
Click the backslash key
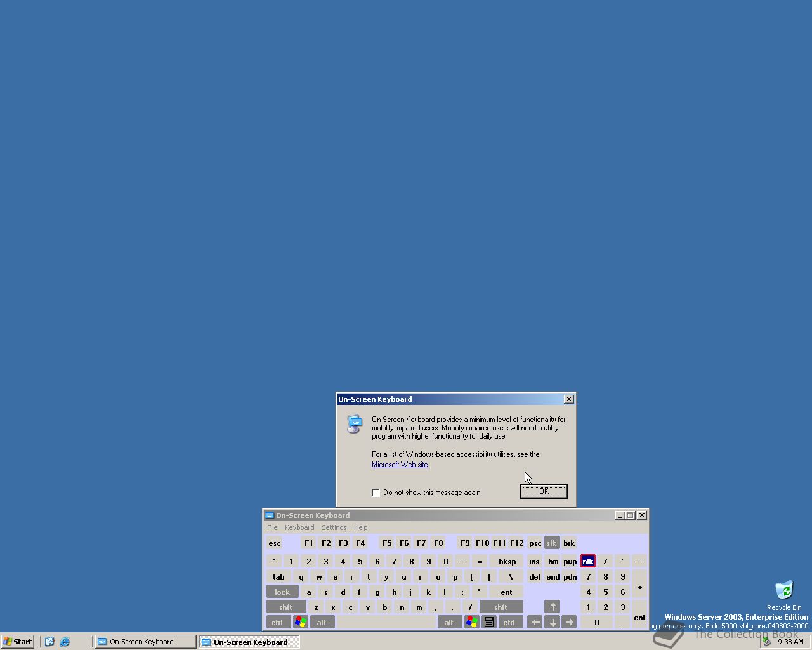tap(510, 576)
